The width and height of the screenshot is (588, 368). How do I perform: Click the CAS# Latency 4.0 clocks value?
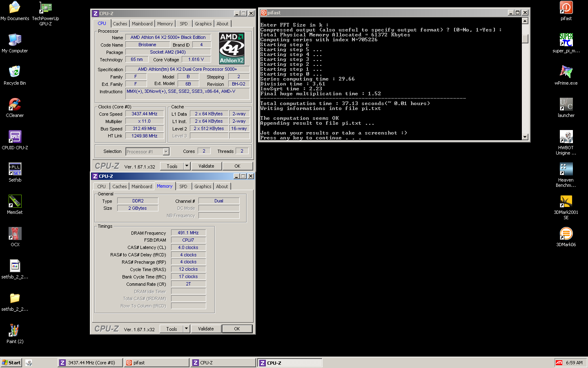pos(188,247)
